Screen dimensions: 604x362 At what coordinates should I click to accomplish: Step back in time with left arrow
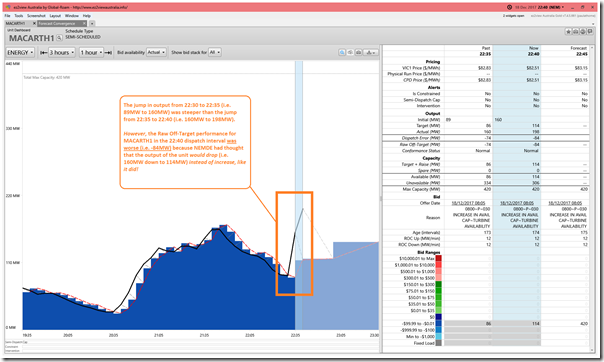pyautogui.click(x=44, y=52)
